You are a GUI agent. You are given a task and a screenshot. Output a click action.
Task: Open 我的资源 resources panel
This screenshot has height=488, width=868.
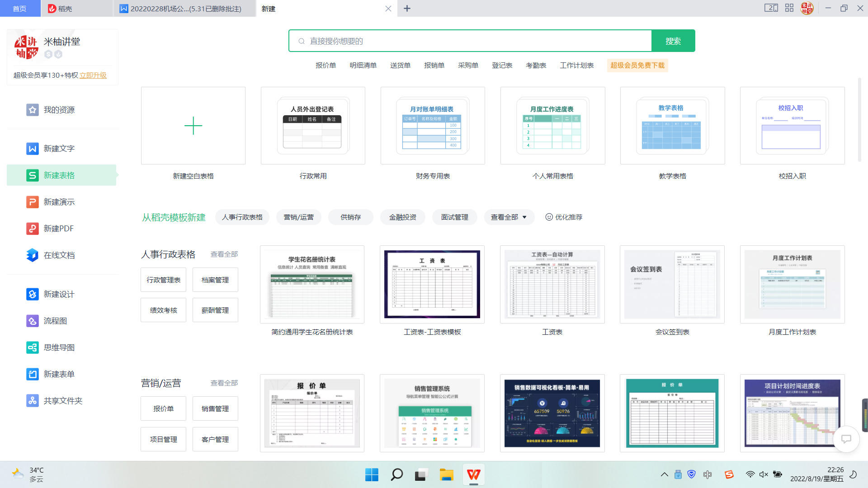pyautogui.click(x=57, y=109)
